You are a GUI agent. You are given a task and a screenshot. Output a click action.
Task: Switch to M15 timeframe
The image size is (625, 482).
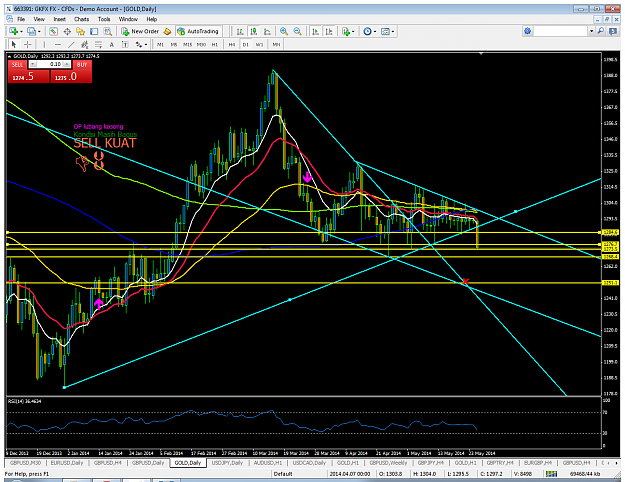tap(187, 44)
